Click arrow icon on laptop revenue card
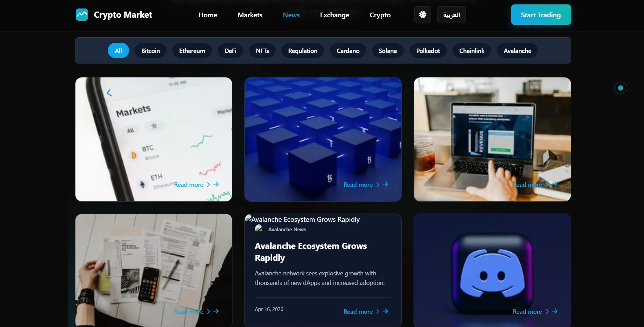644x327 pixels. [x=555, y=184]
